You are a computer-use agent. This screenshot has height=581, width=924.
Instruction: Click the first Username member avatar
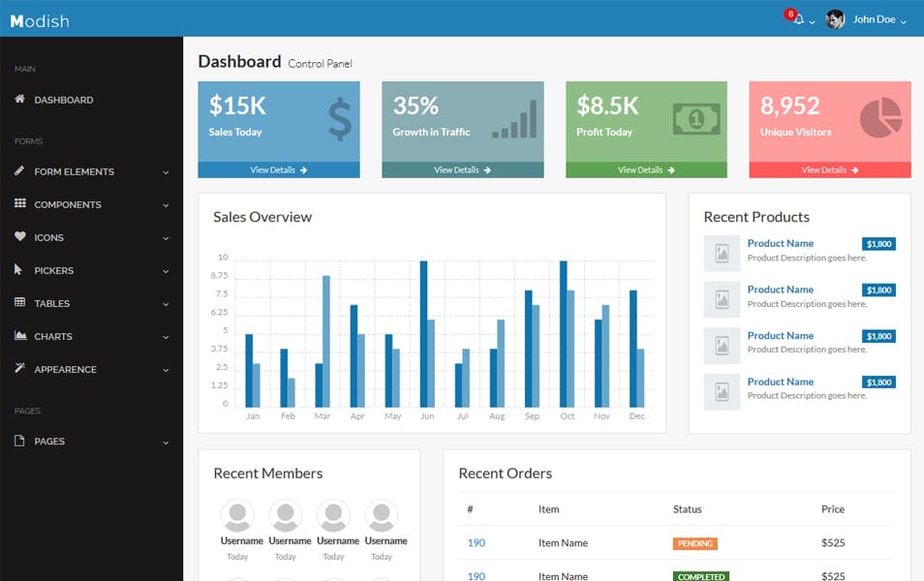tap(237, 515)
